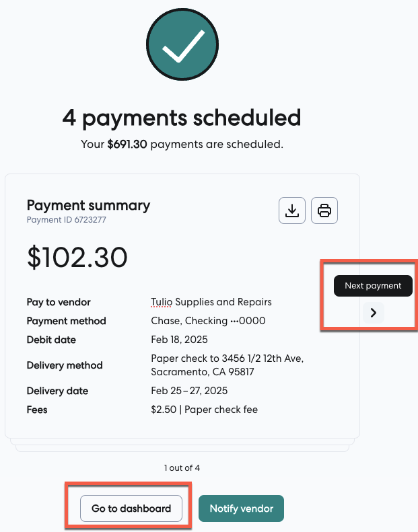Click the bold $691.30 total amount

[127, 144]
